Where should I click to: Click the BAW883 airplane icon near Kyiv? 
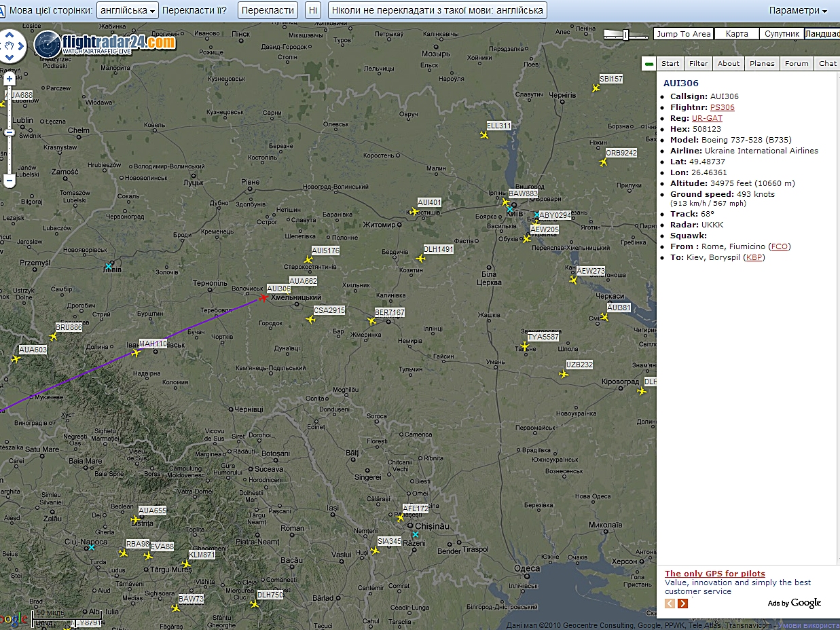[x=505, y=202]
